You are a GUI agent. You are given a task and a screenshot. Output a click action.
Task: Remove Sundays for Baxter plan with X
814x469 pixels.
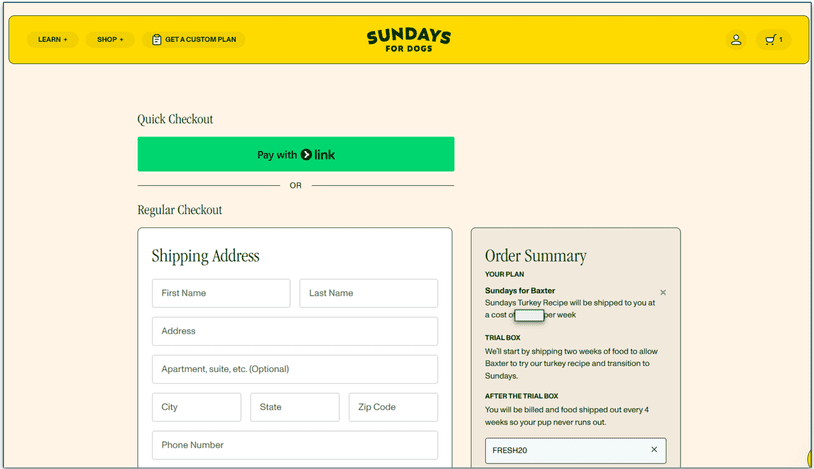pos(663,292)
